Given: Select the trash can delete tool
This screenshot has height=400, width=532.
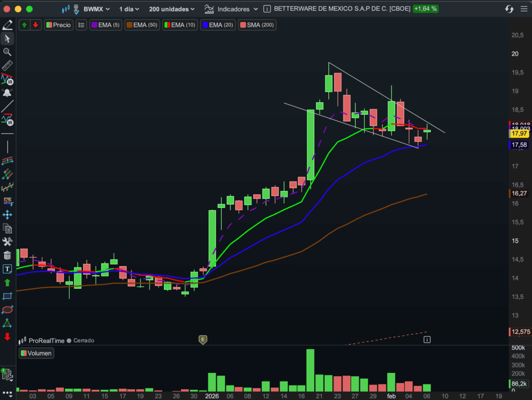Looking at the screenshot, I should (7, 255).
